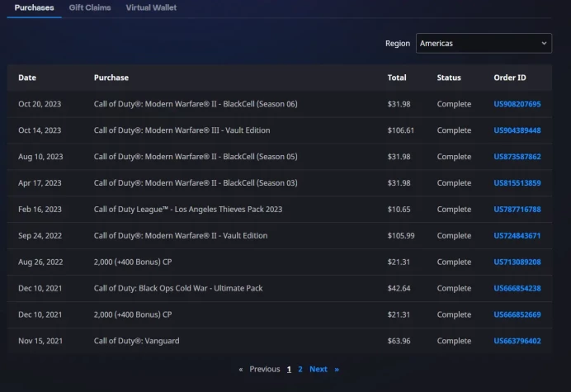Click the Oct 14, 2023 date cell
The image size is (571, 392).
(40, 130)
